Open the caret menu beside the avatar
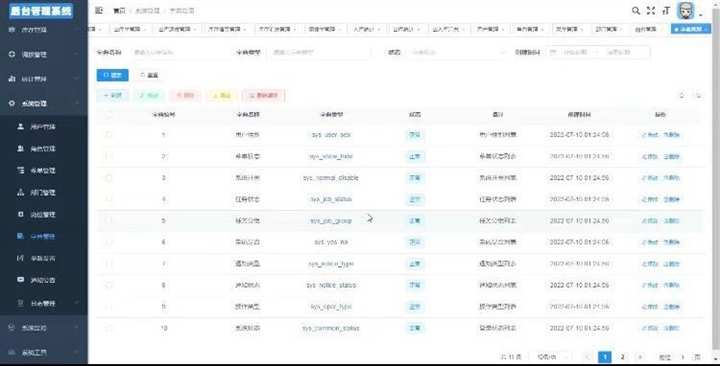Screen dimensions: 720x366 pyautogui.click(x=701, y=15)
